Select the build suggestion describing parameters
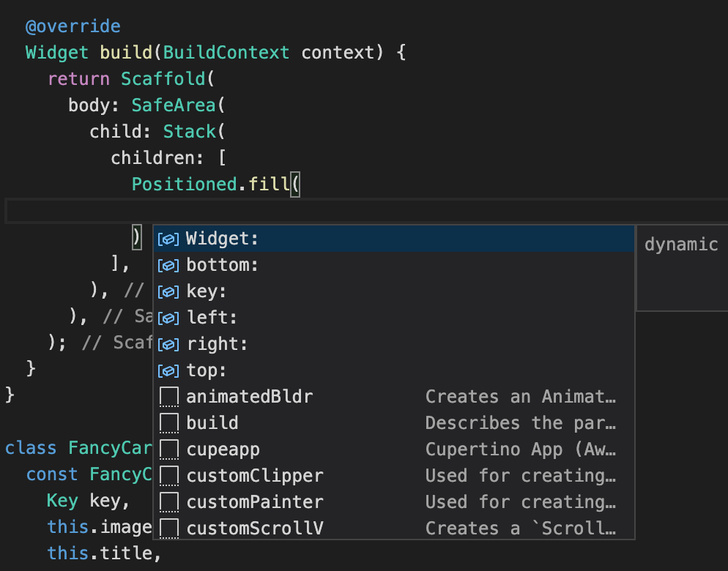 212,422
